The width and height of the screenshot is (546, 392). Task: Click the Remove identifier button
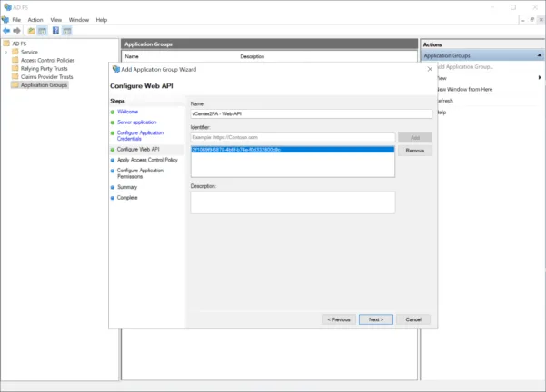[x=414, y=151]
